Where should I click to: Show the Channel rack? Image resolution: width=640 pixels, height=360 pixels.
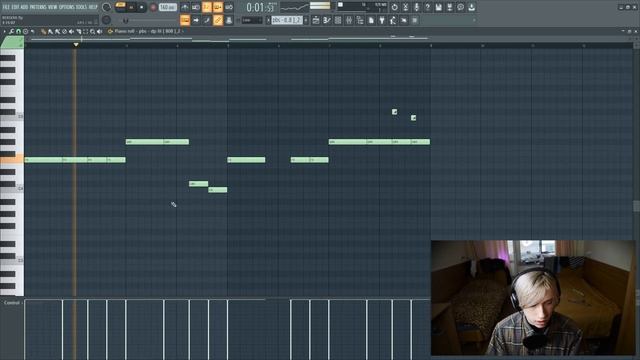tap(338, 20)
